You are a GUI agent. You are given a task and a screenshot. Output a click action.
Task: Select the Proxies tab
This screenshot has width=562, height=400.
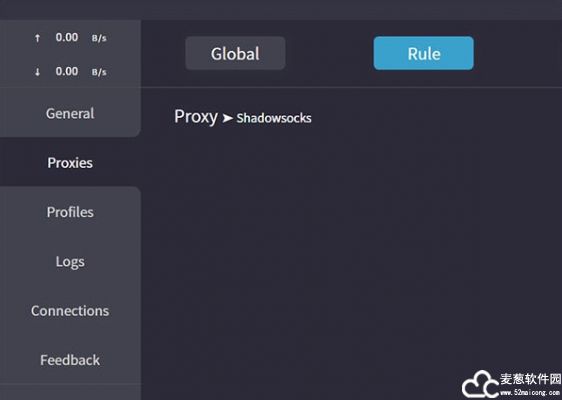(x=70, y=163)
